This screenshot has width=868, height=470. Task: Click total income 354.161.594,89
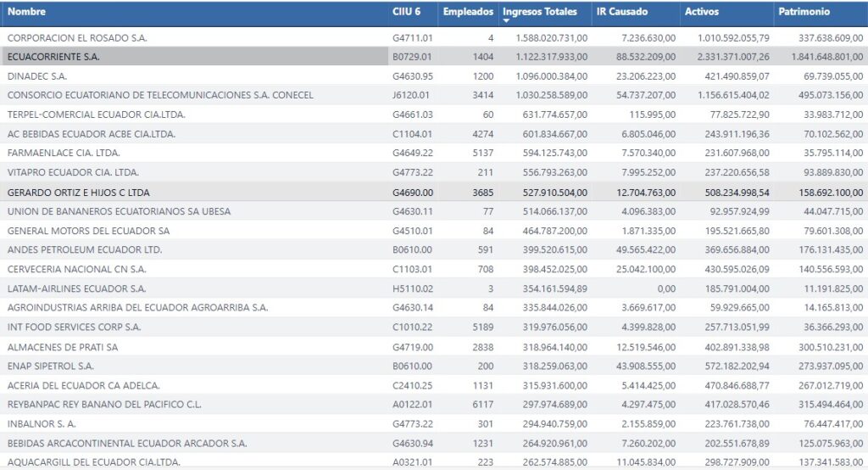(555, 288)
